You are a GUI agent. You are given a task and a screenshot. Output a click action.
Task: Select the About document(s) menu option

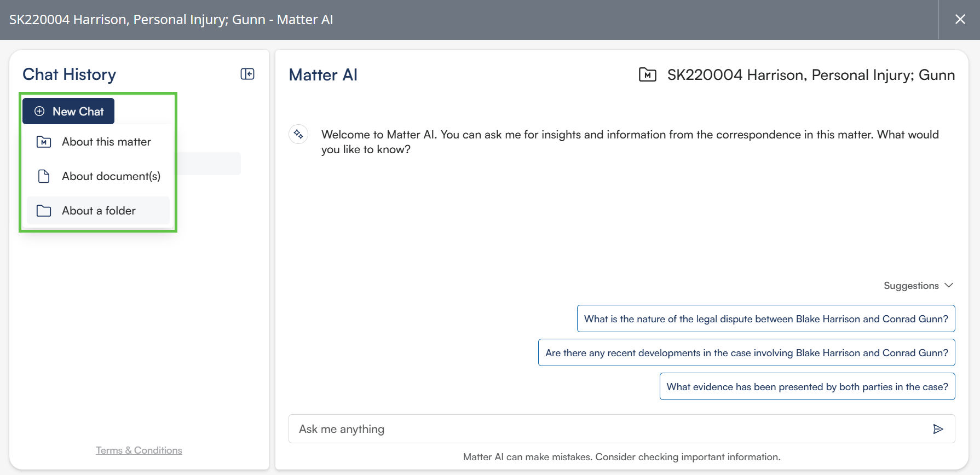(x=111, y=176)
